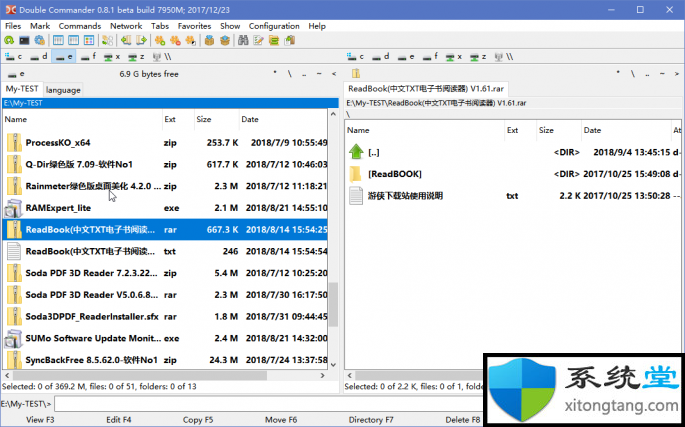Image resolution: width=685 pixels, height=427 pixels.
Task: Select the SyncBackFree 8.5.62.0 zip file
Action: point(165,360)
